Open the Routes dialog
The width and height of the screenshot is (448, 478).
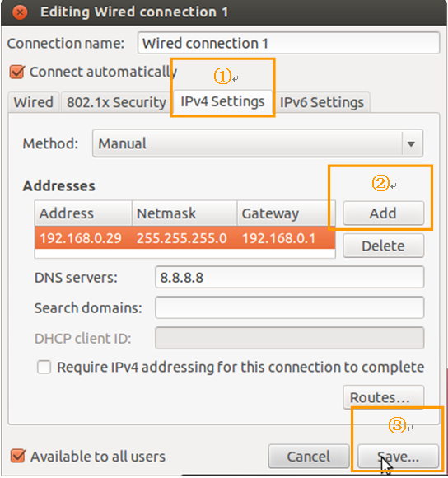tap(383, 397)
